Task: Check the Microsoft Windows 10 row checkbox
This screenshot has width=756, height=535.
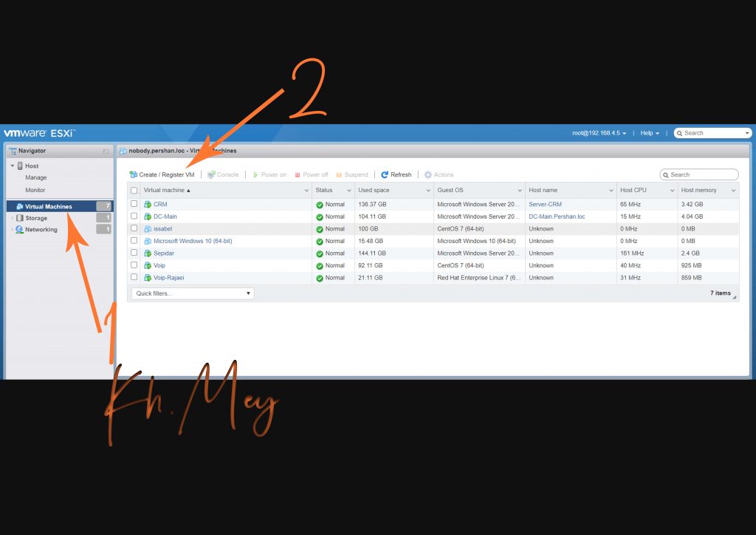Action: (134, 241)
